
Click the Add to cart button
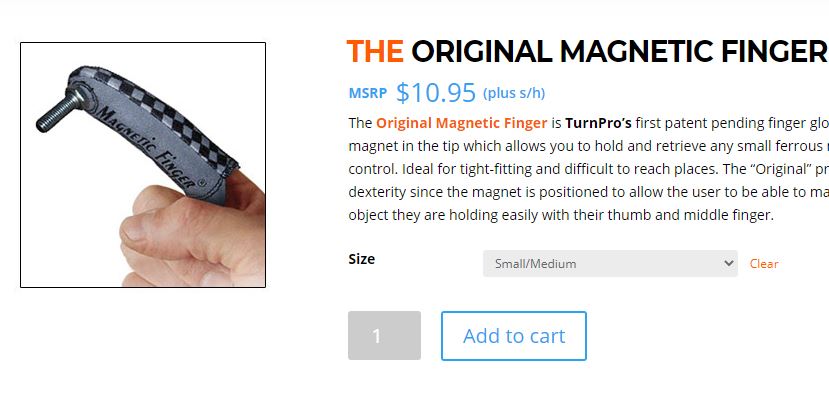tap(513, 336)
